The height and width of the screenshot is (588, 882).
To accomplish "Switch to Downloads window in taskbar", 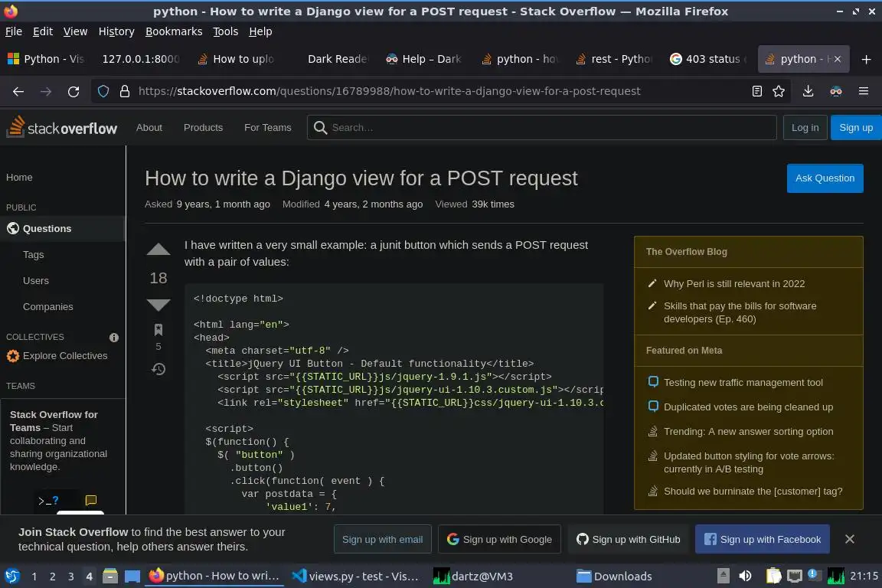I will pyautogui.click(x=614, y=577).
